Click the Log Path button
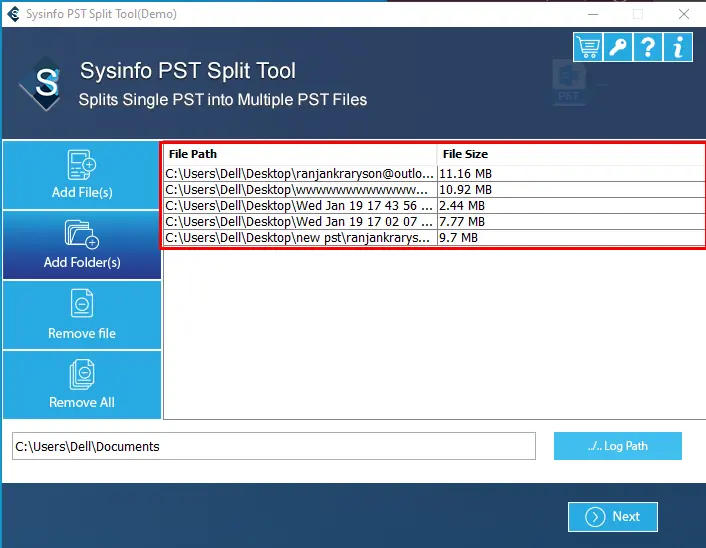Image resolution: width=706 pixels, height=548 pixels. (x=618, y=446)
